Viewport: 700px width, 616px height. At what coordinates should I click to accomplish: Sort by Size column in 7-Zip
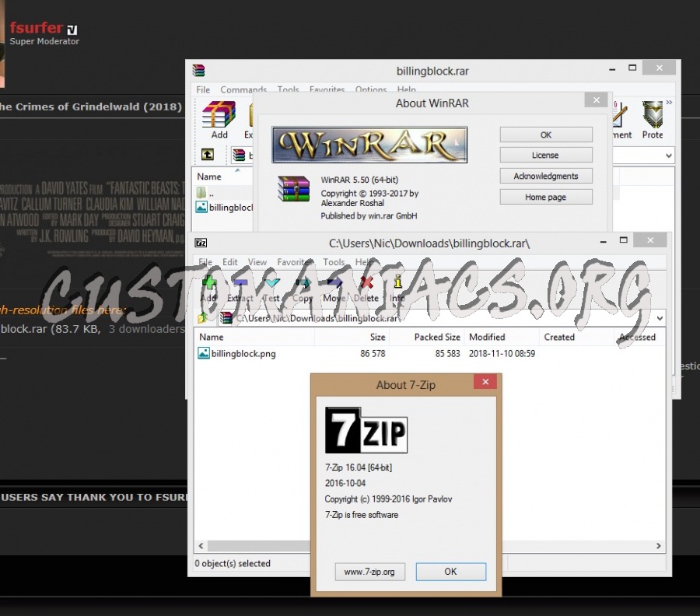point(352,337)
